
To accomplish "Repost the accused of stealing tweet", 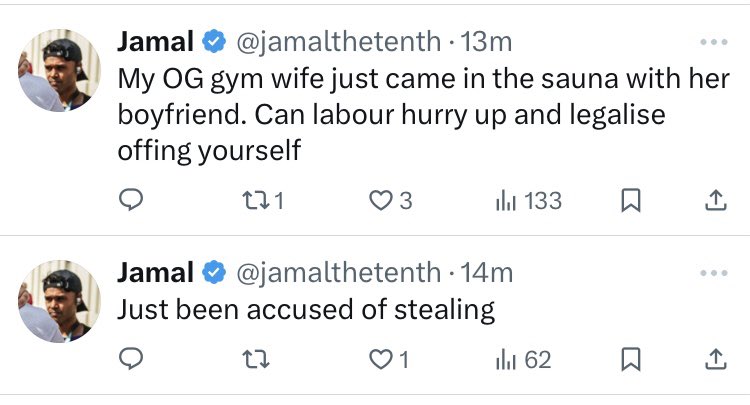I will (x=256, y=359).
